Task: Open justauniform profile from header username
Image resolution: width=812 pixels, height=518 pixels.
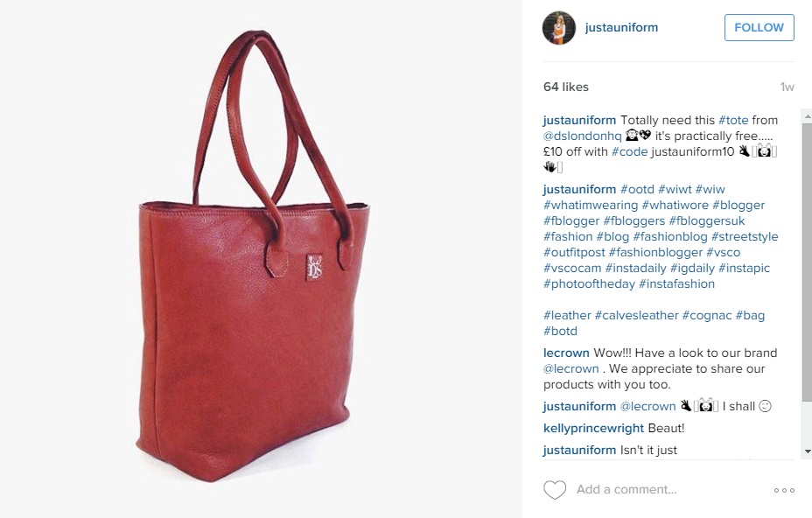Action: [x=621, y=27]
